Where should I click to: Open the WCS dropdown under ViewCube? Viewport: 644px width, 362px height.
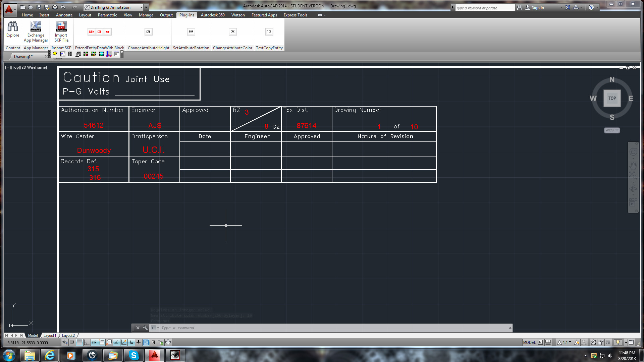coord(612,130)
